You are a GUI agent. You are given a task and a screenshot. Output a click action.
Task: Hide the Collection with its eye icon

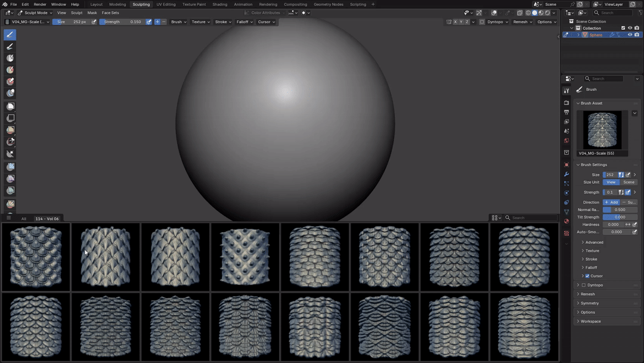630,28
